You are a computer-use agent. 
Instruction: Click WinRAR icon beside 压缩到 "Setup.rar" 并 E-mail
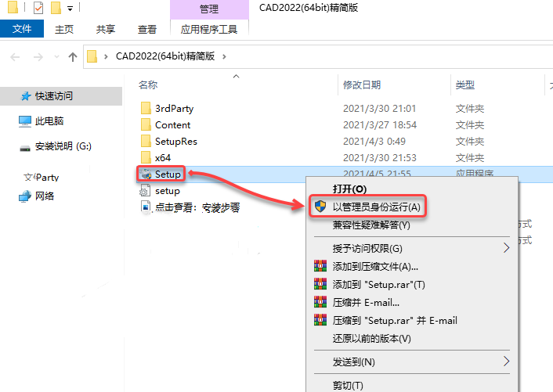pos(320,320)
